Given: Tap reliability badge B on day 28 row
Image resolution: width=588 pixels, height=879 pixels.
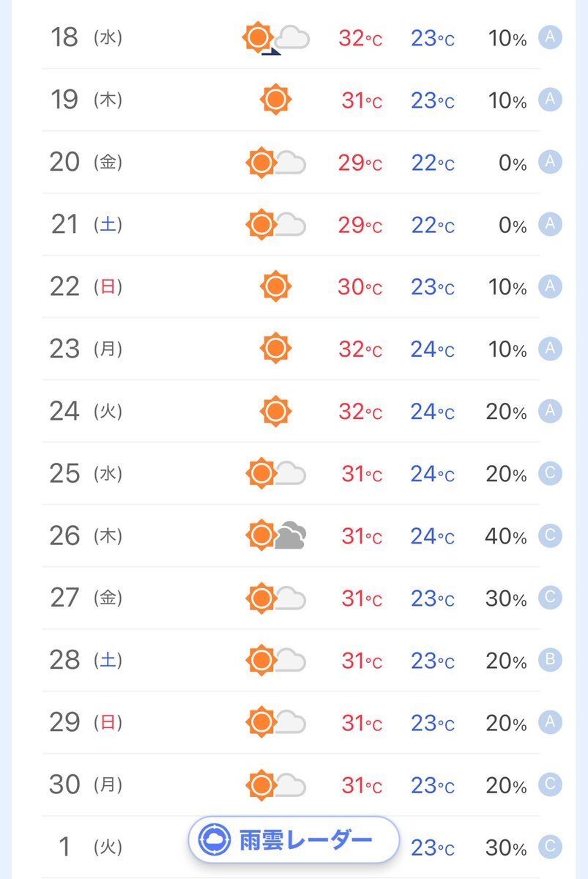Looking at the screenshot, I should point(550,660).
